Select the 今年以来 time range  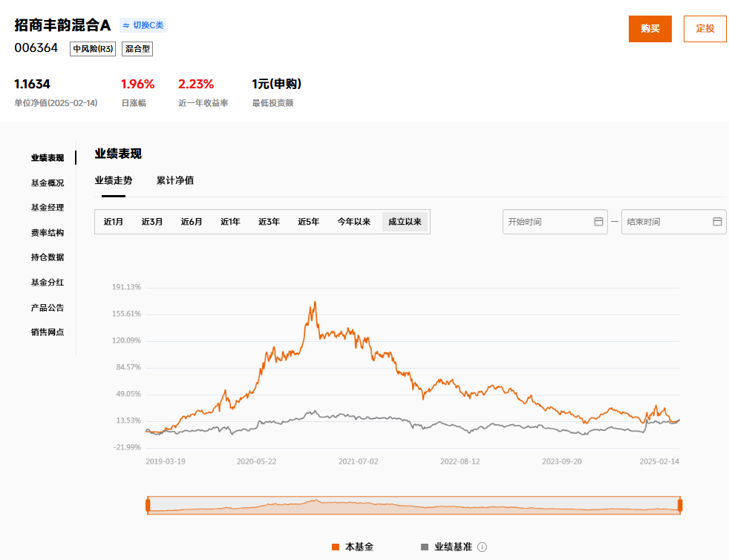point(353,222)
